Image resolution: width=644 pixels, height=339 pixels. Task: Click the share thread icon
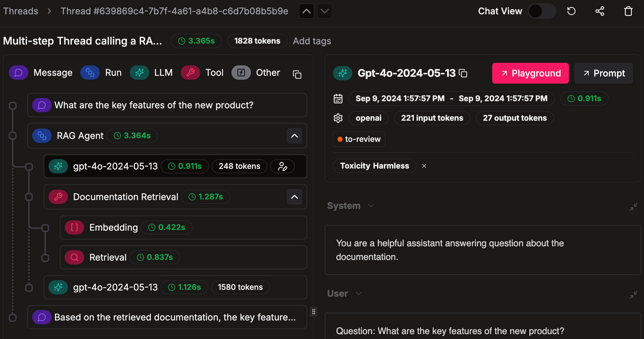(x=599, y=11)
